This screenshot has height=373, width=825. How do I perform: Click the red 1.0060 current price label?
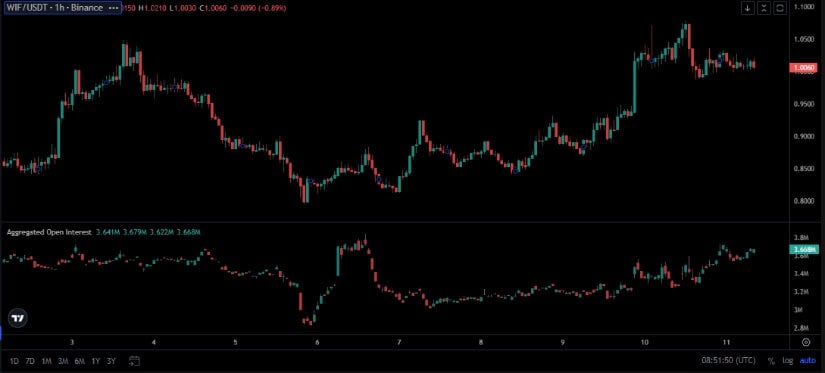pyautogui.click(x=803, y=67)
